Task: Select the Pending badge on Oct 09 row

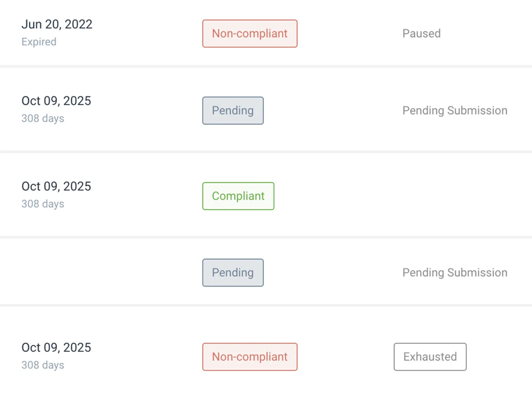Action: pos(233,110)
